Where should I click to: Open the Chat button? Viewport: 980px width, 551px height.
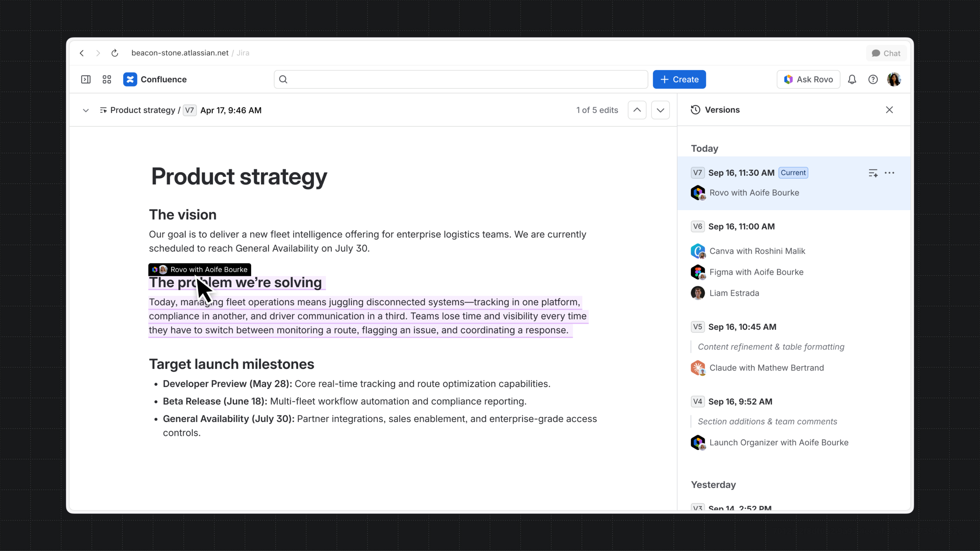(886, 53)
